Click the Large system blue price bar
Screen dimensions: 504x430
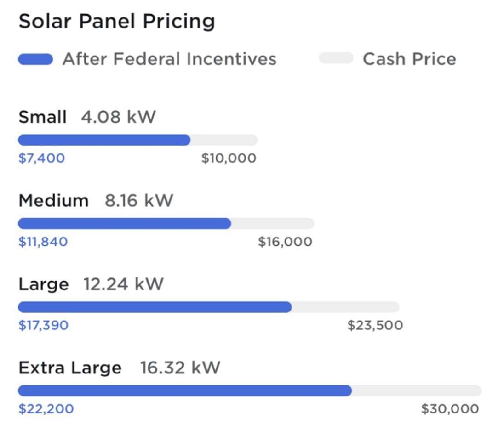point(155,307)
